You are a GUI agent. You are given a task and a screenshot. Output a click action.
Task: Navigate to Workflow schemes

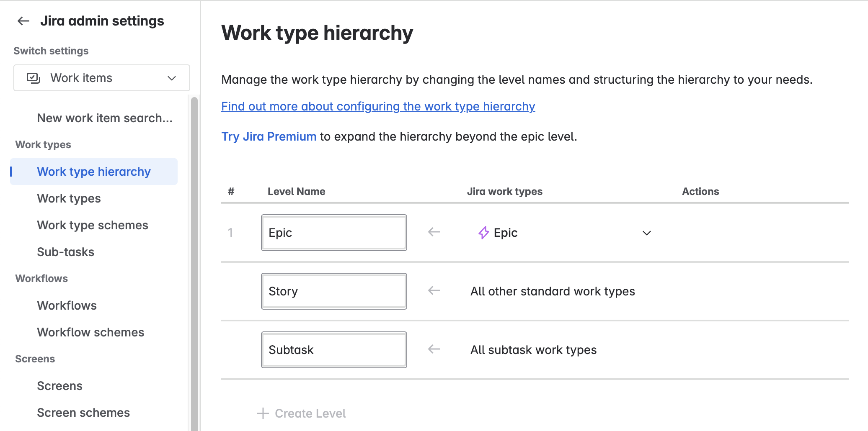tap(90, 332)
